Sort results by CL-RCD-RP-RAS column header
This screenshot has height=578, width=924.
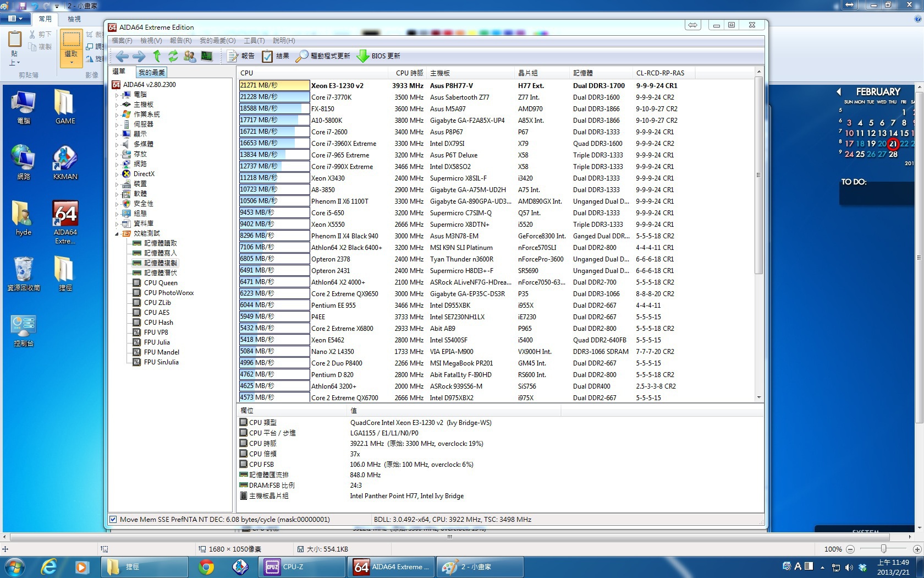[x=664, y=73]
